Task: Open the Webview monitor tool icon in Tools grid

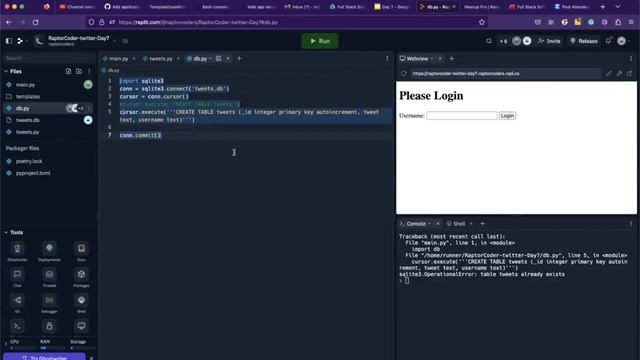Action: point(81,326)
